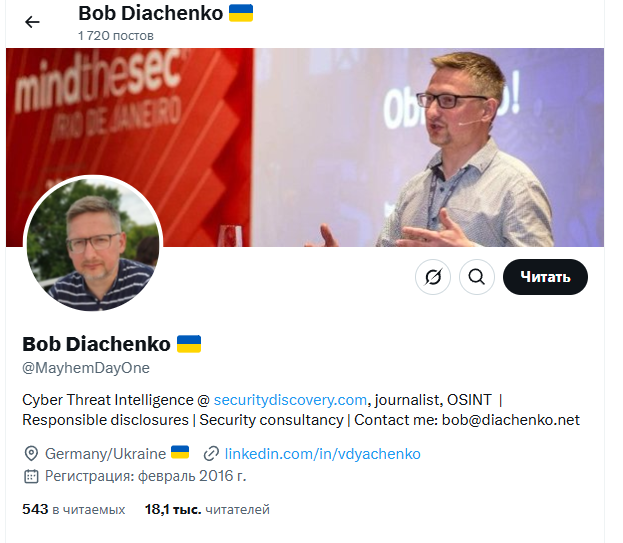Open Grok profile summary icon

(433, 277)
